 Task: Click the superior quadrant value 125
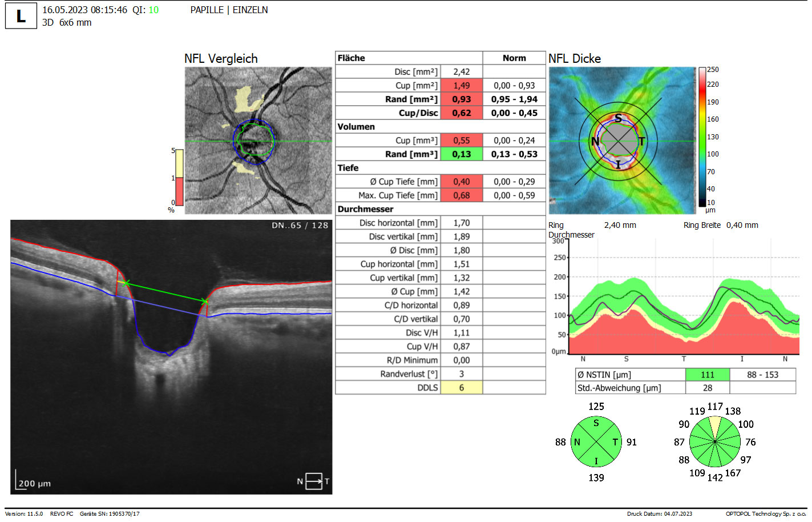tap(596, 407)
